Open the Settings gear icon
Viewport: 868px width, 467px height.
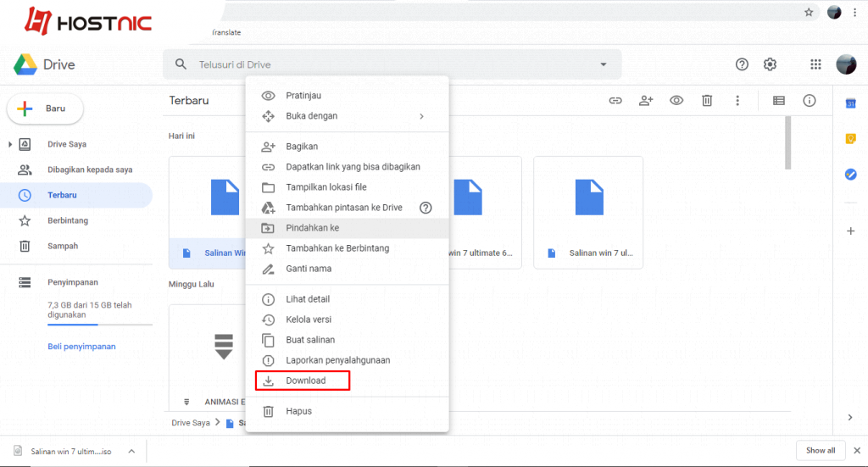[770, 64]
